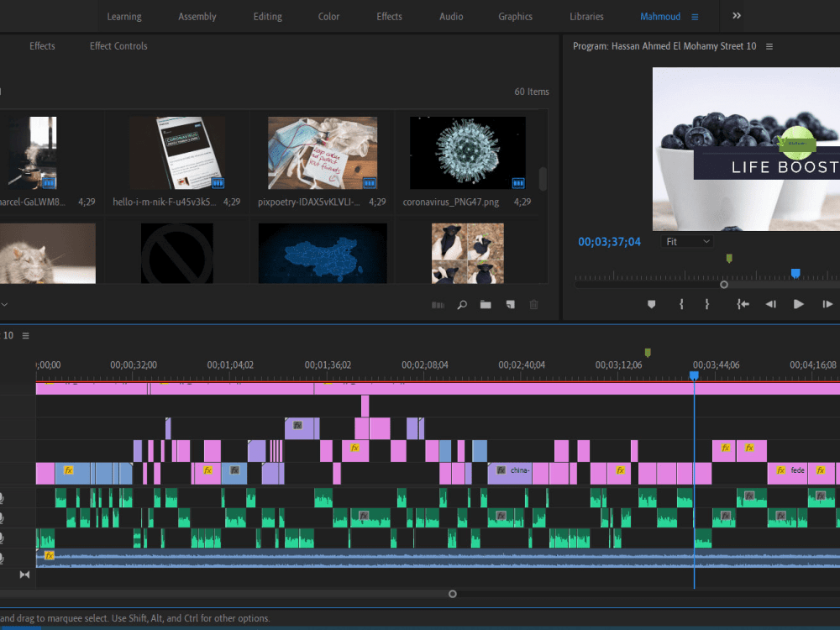
Task: Click the hello-i-m-nik-F-u45v3k5 file name
Action: pyautogui.click(x=165, y=202)
